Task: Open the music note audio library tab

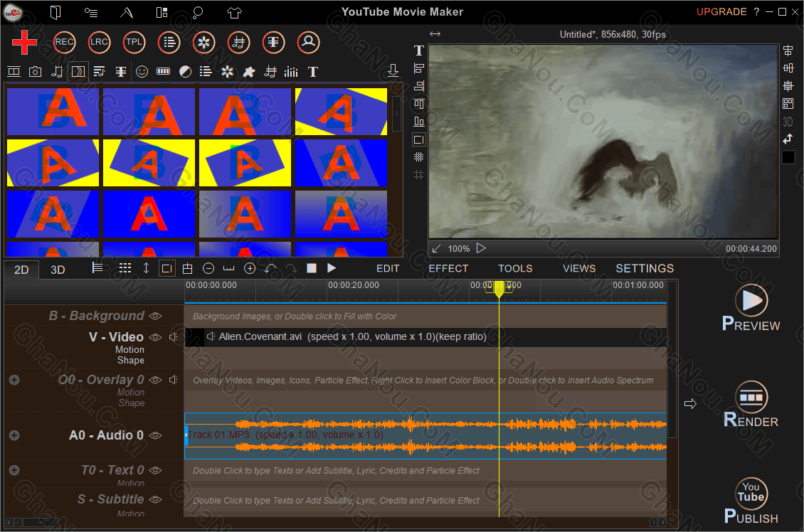Action: 56,72
